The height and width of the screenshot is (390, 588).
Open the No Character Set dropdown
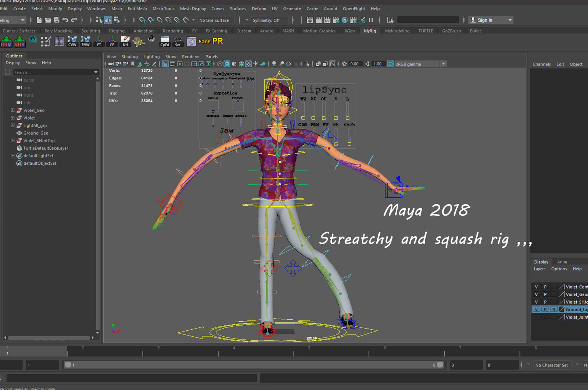[x=577, y=365]
